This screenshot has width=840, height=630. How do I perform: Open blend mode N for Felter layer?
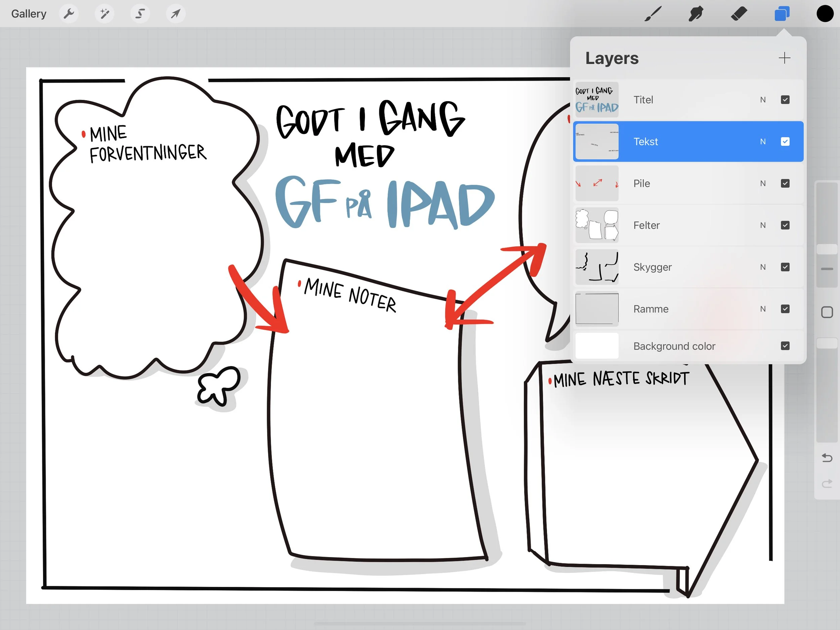tap(762, 225)
